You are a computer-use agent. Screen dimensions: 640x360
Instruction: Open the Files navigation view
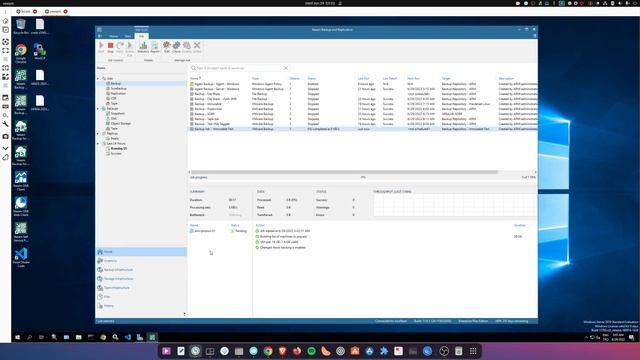[141, 297]
